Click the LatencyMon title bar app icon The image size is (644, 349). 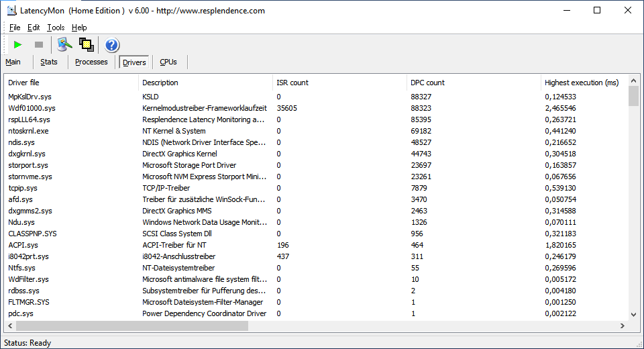click(x=11, y=11)
